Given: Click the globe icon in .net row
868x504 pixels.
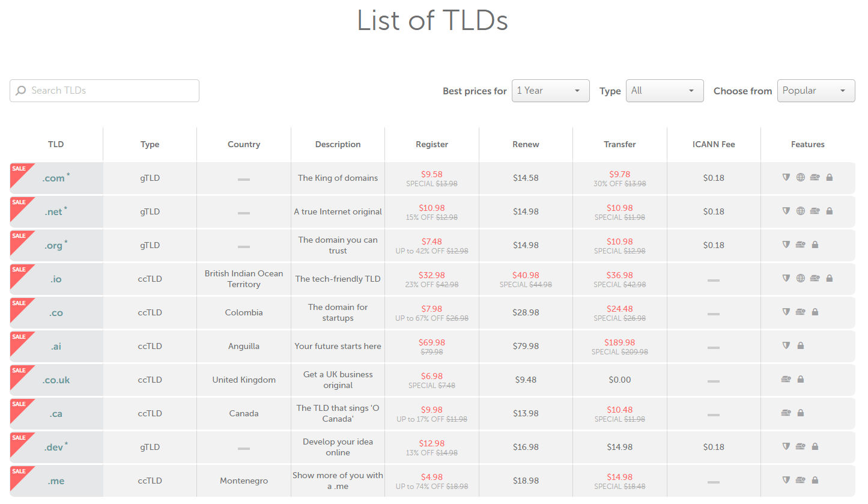Looking at the screenshot, I should 801,211.
